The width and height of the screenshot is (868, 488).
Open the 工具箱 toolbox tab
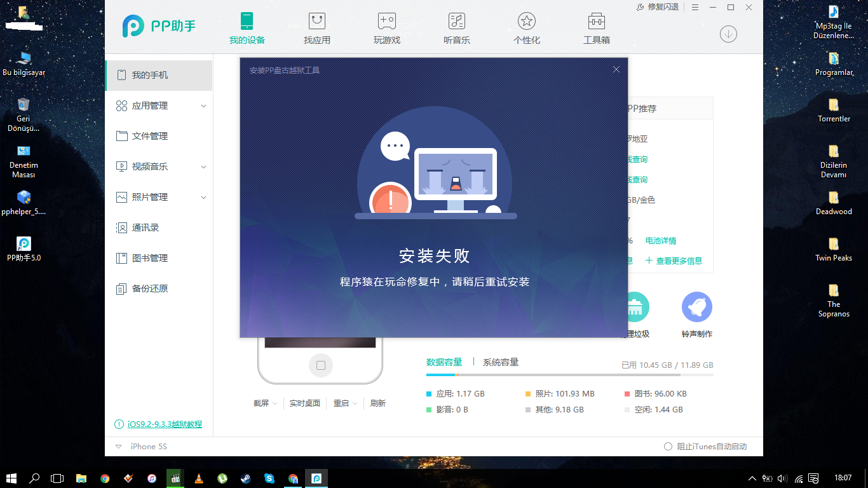[596, 29]
